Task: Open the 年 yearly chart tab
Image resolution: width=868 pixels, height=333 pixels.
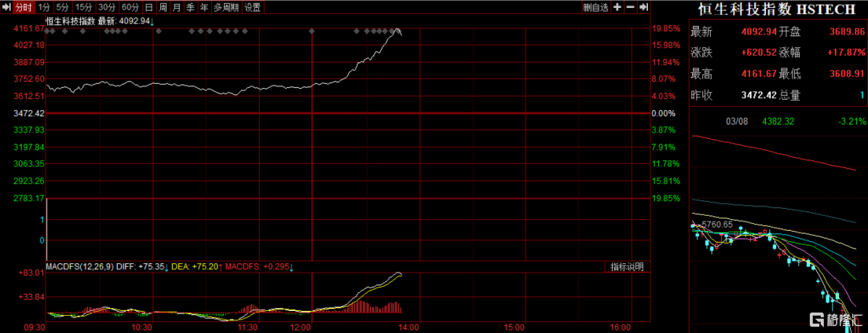Action: [x=204, y=7]
